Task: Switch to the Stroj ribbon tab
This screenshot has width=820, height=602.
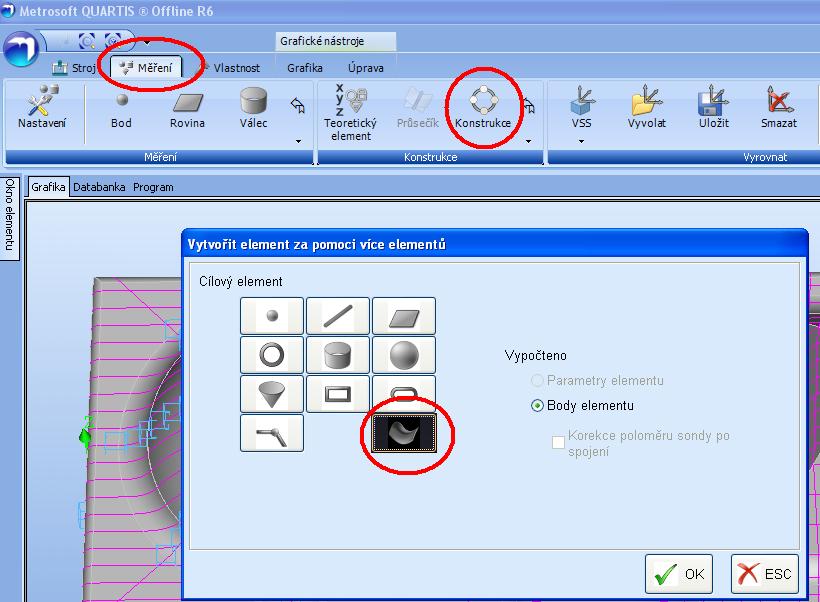Action: click(74, 67)
